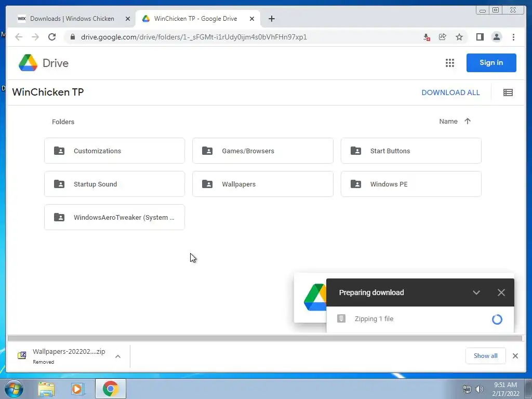Reload the page

click(x=52, y=37)
